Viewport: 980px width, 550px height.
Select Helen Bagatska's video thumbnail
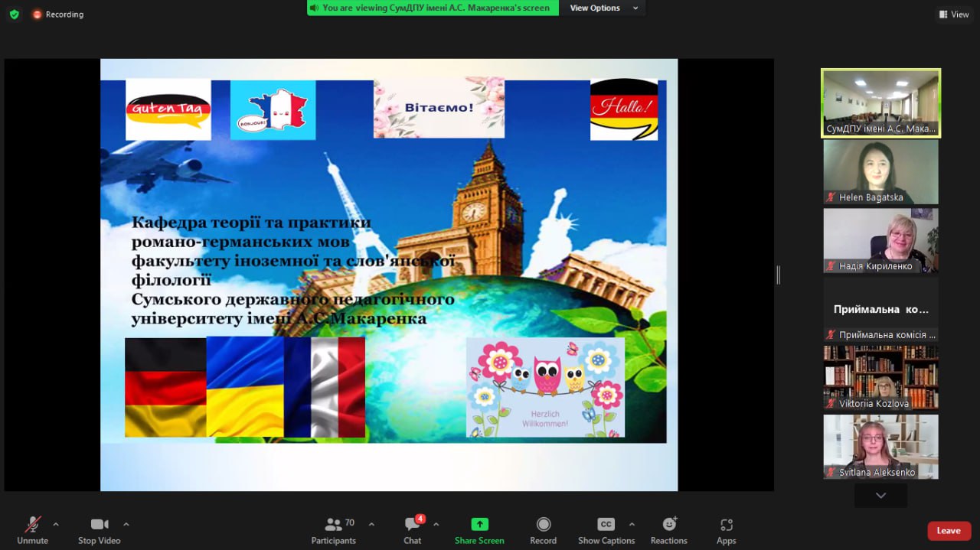coord(880,171)
